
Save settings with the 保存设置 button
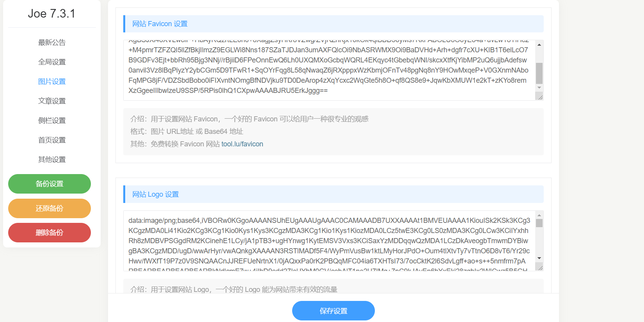[x=333, y=311]
